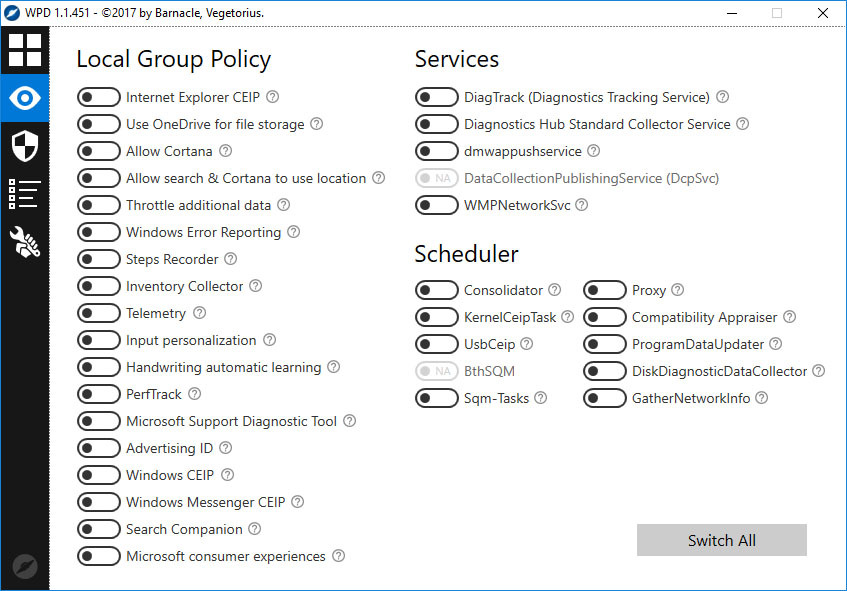Turn on Windows Error Reporting toggle
The height and width of the screenshot is (591, 847).
pos(97,232)
